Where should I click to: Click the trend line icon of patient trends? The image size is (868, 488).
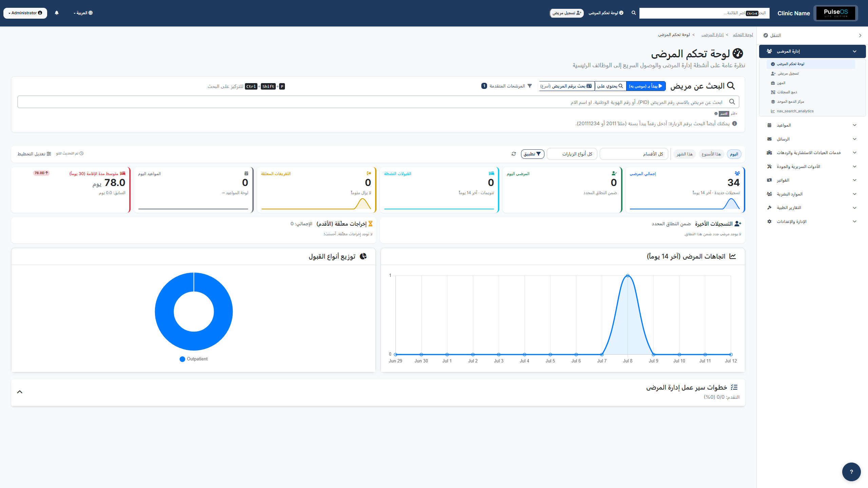pos(732,256)
